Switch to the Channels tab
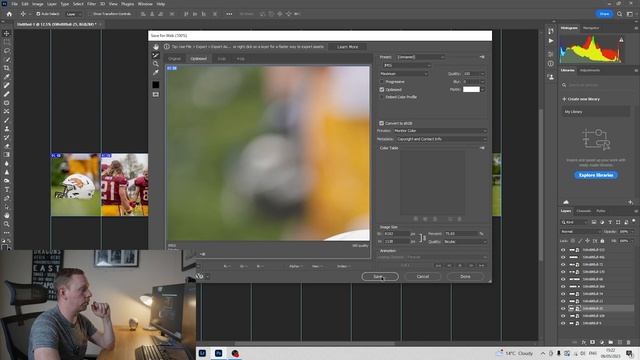 (583, 211)
